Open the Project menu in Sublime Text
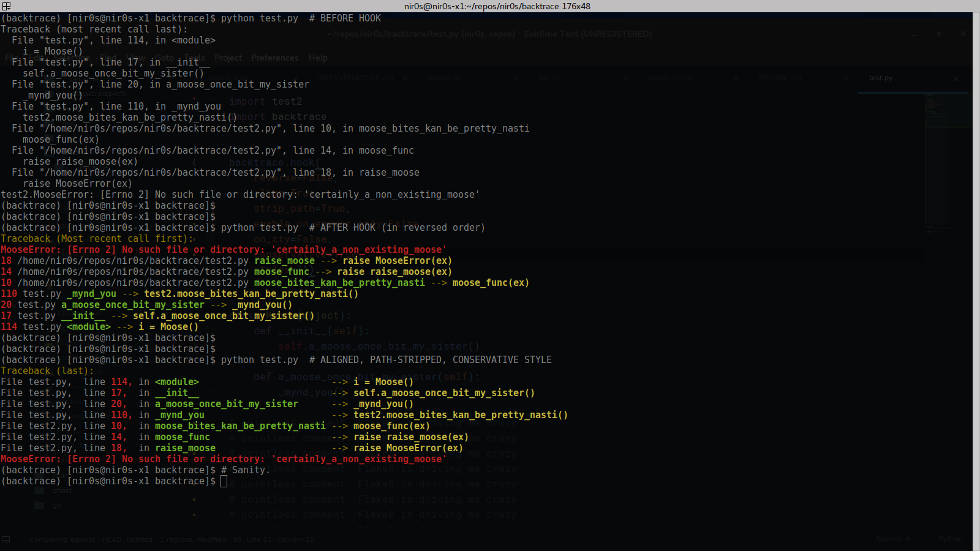The image size is (980, 551). 228,58
